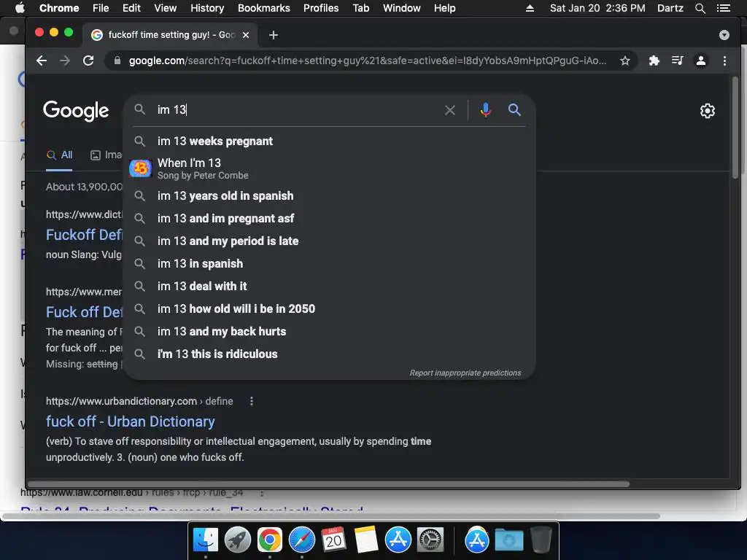Image resolution: width=747 pixels, height=560 pixels.
Task: Select 'When I'm 13' song suggestion
Action: [329, 168]
